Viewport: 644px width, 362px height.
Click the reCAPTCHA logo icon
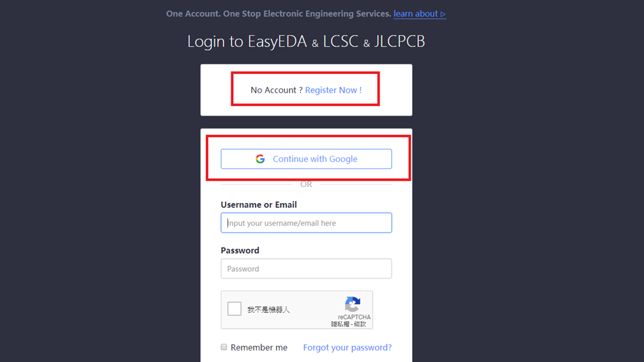353,304
